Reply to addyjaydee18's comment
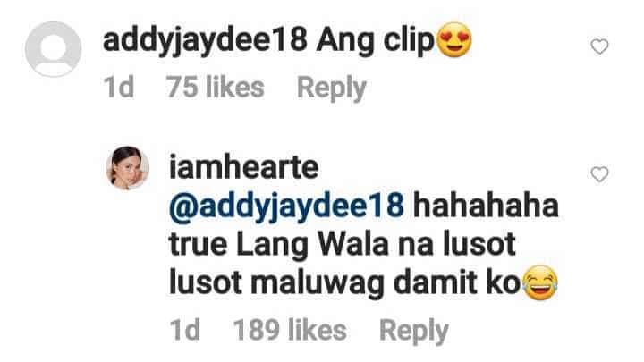This screenshot has width=644, height=362. tap(332, 88)
